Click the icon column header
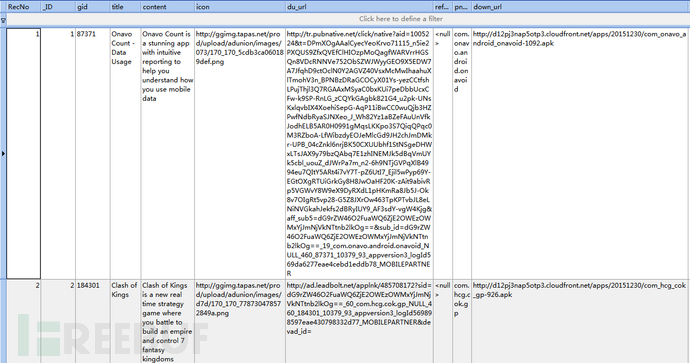Viewport: 690px width, 363px height. (x=240, y=7)
